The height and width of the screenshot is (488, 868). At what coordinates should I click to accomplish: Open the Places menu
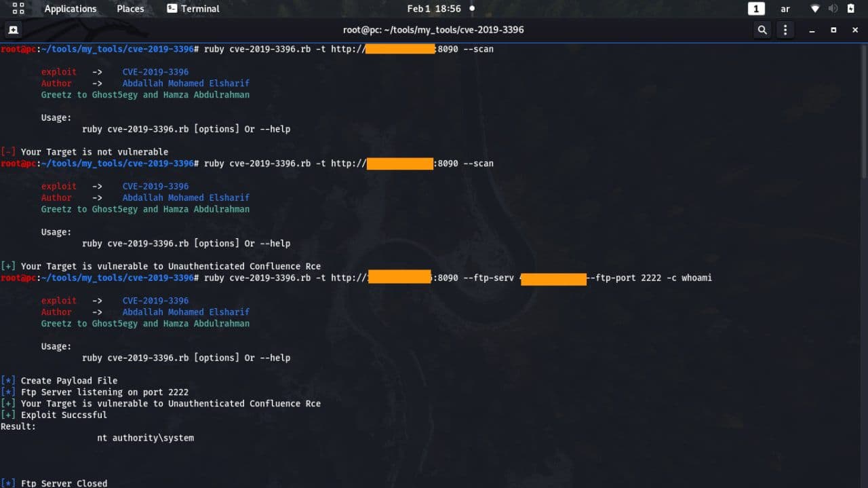tap(130, 9)
